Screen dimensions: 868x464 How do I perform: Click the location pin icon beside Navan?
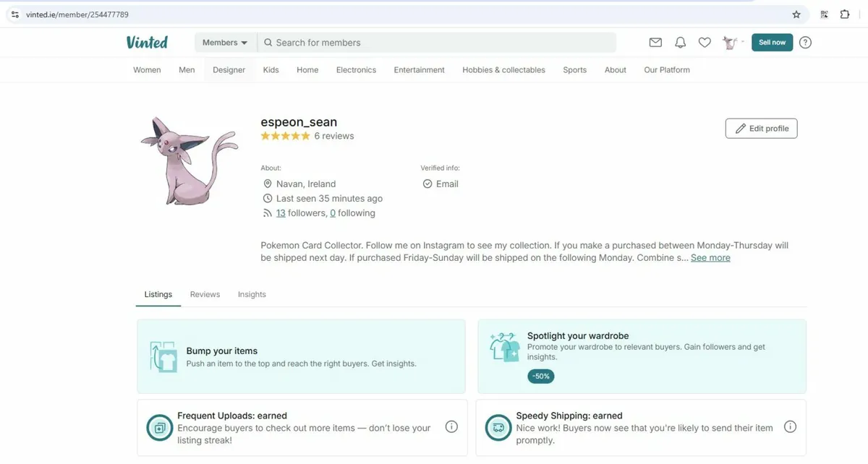pos(268,184)
